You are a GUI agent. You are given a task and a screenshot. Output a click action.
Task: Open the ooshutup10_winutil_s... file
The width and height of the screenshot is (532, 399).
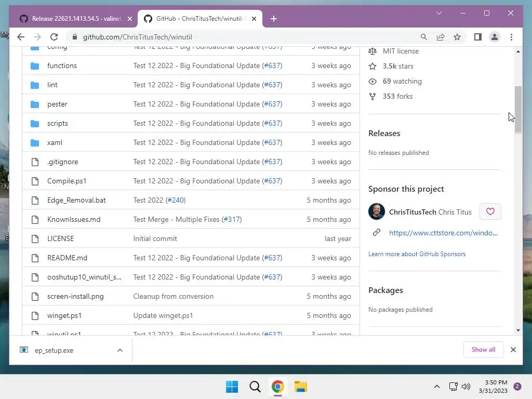tap(85, 277)
